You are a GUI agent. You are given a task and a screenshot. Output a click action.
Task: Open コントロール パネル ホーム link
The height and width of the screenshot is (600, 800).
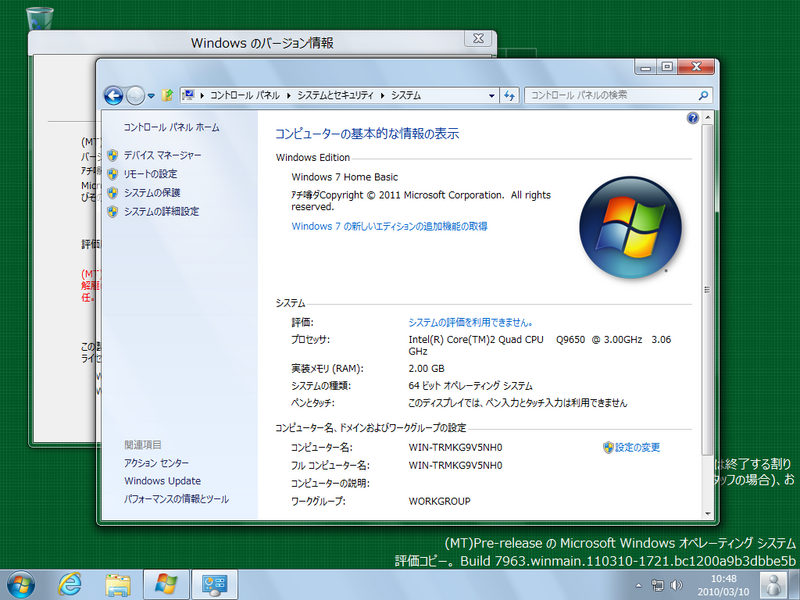coord(171,127)
